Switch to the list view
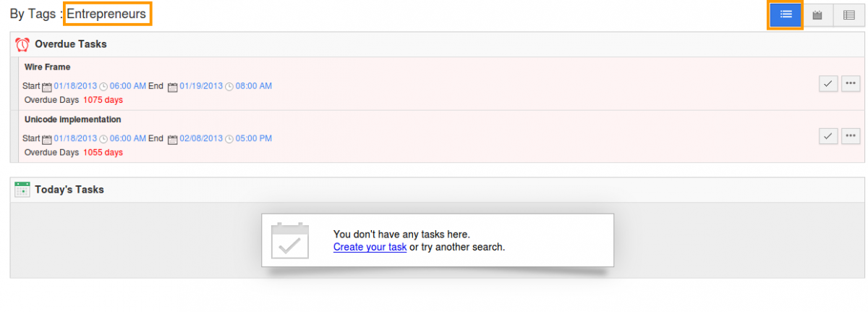Viewport: 868px width, 312px height. 786,14
